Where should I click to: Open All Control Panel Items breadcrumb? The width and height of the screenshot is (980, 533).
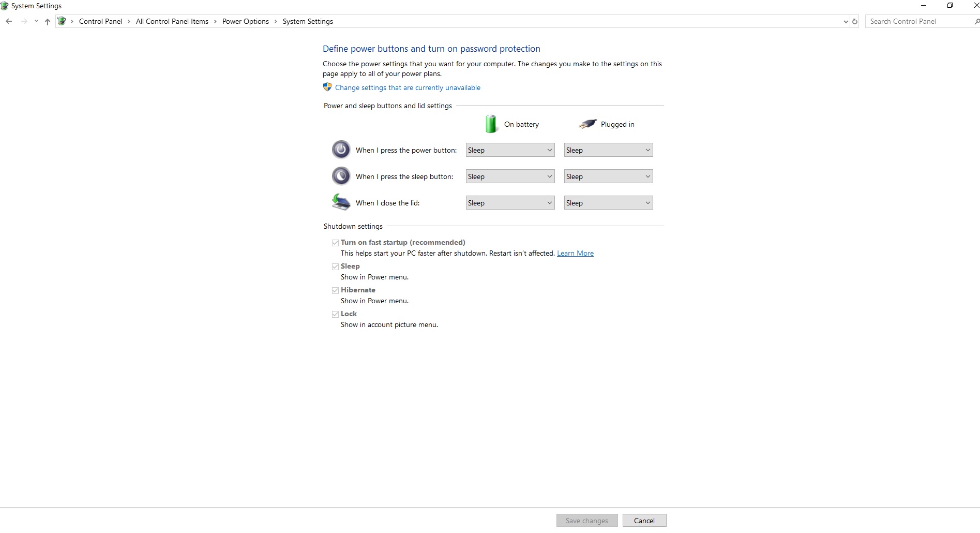pyautogui.click(x=172, y=21)
